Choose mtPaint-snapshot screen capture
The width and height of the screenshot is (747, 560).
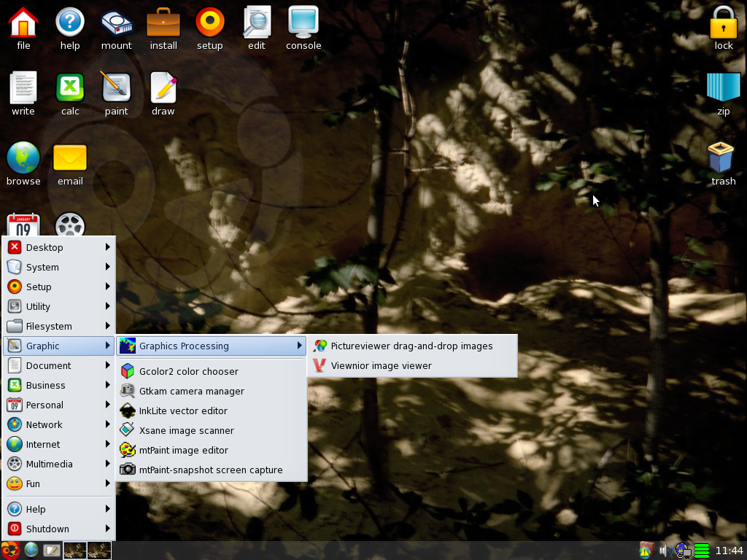(x=210, y=470)
